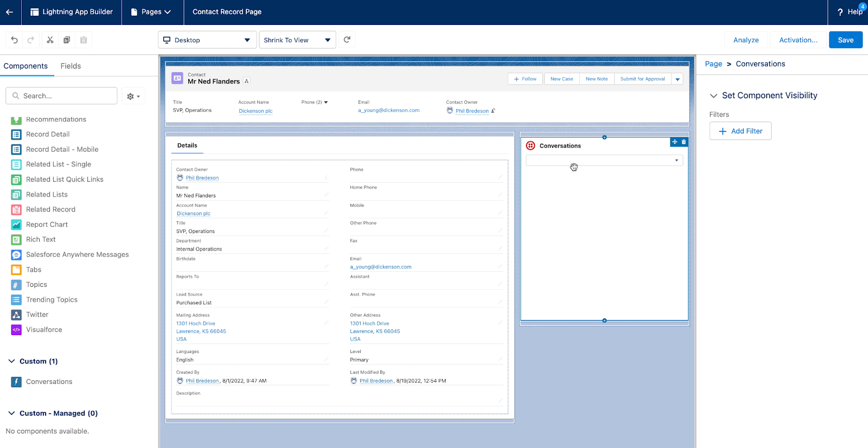Select the Record Detail - Mobile icon

[16, 149]
